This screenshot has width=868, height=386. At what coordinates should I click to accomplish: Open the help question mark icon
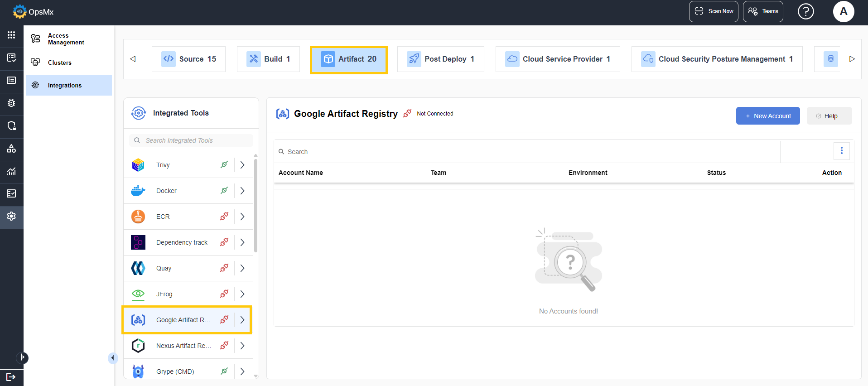pyautogui.click(x=805, y=11)
